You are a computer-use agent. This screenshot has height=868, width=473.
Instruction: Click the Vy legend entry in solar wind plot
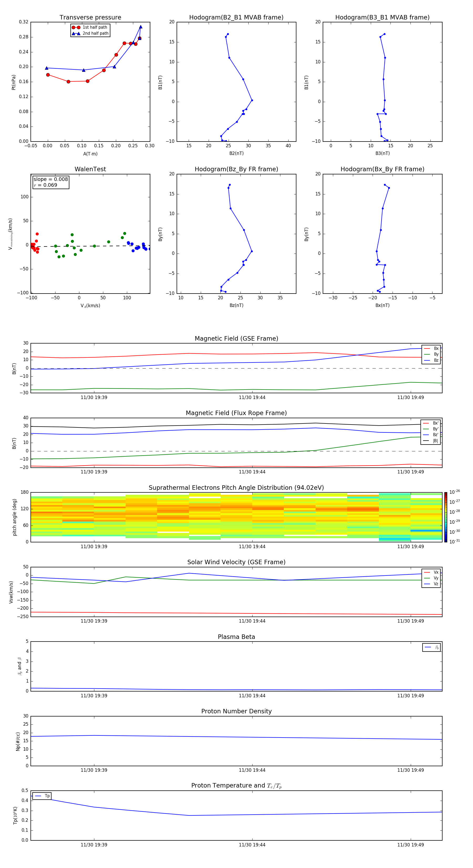(431, 578)
